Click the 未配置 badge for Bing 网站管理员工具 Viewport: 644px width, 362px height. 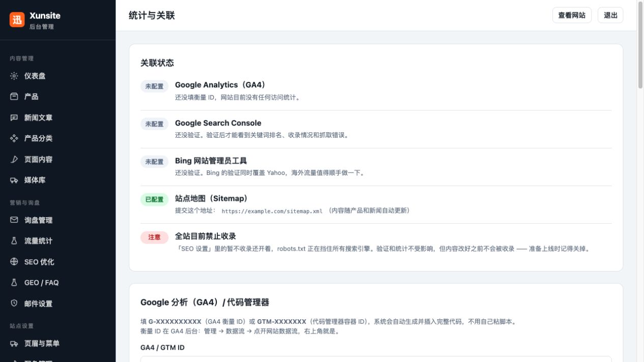tap(154, 162)
